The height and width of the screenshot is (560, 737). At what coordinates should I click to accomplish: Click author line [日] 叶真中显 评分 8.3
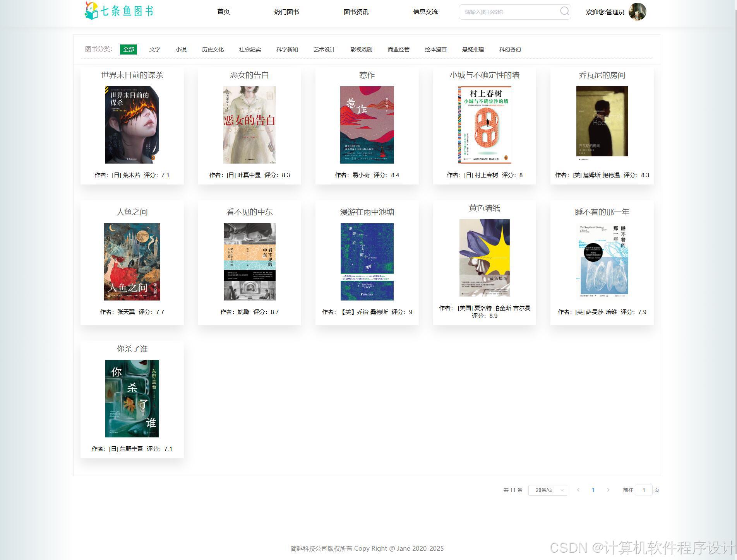coord(249,175)
